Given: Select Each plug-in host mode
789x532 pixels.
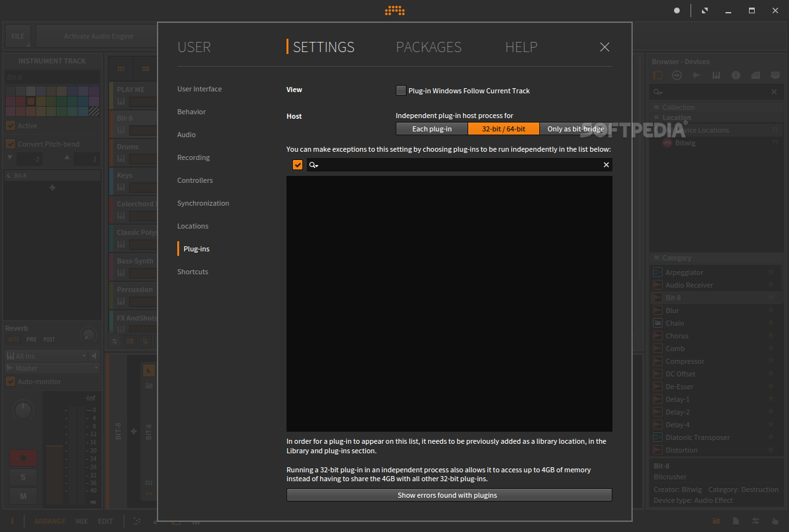Looking at the screenshot, I should (x=432, y=129).
